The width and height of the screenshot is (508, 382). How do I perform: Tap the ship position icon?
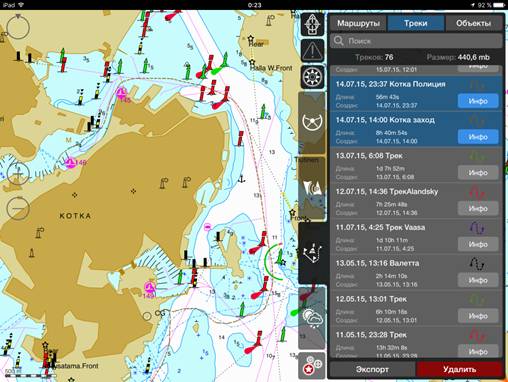312,25
